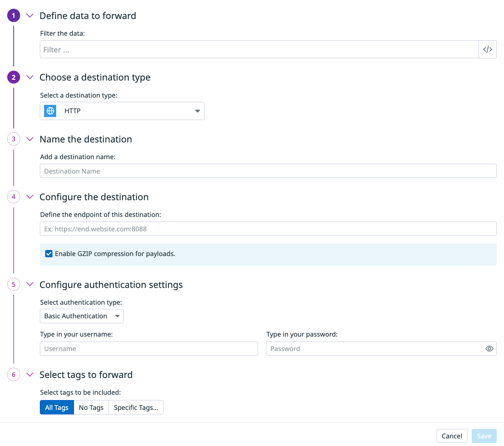Click the step 3 circle marker
504x446 pixels.
14,139
